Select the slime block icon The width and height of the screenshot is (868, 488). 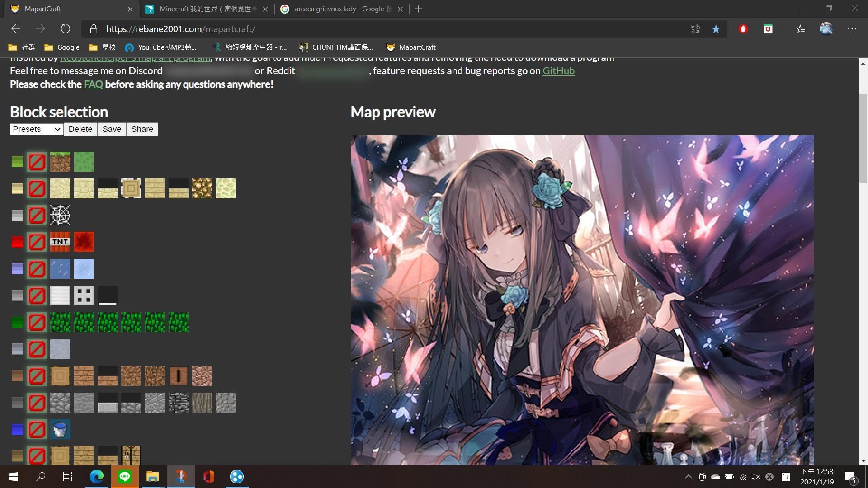(x=84, y=162)
